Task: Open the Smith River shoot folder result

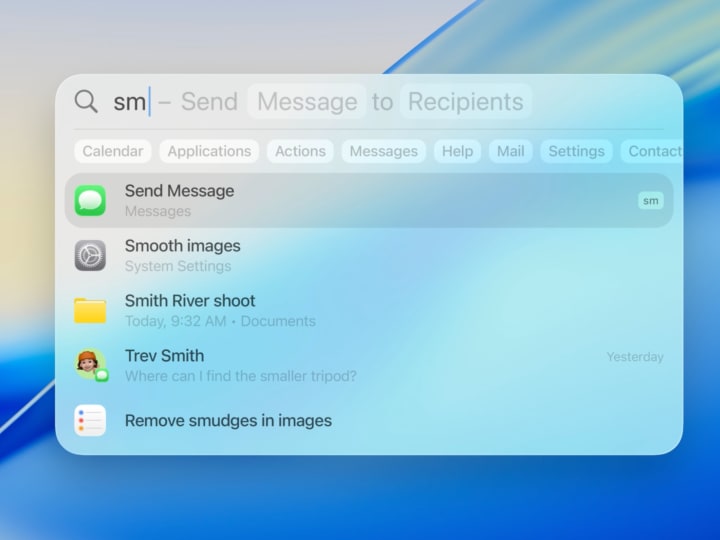Action: (369, 310)
